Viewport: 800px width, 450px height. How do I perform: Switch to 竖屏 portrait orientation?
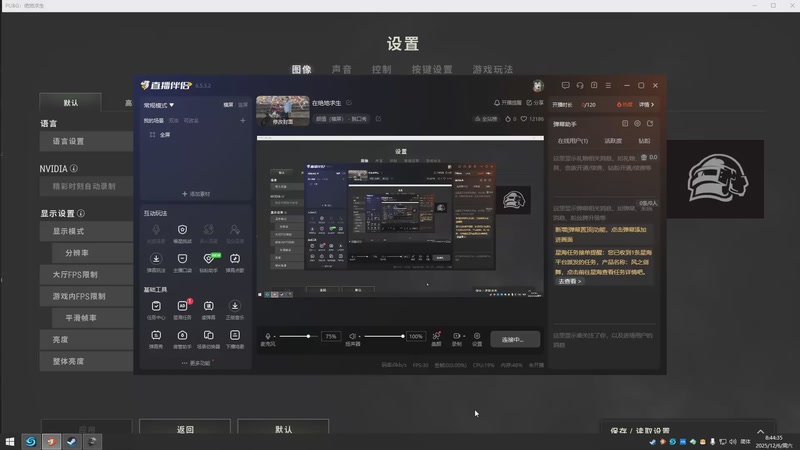tap(243, 105)
